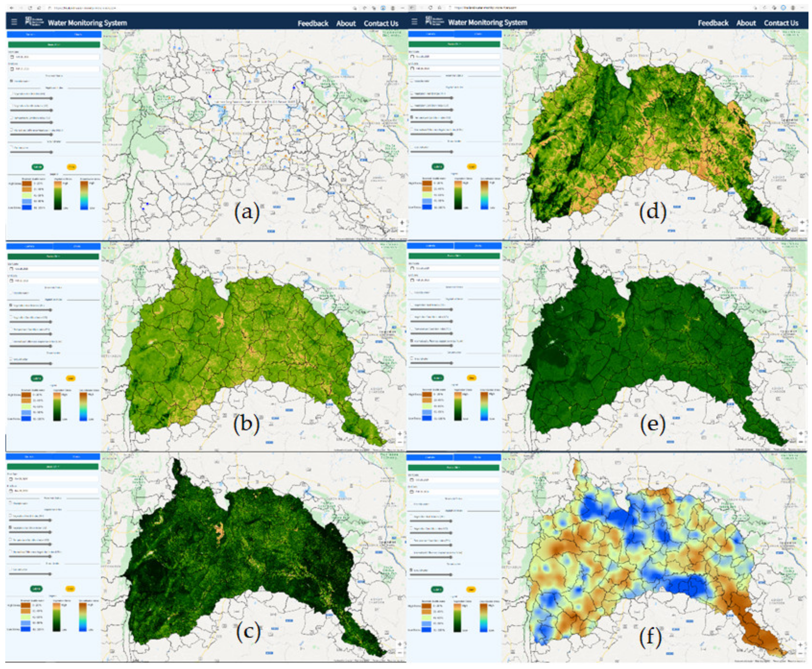Reload the page in the right browser window
The height and width of the screenshot is (669, 812).
430,7
